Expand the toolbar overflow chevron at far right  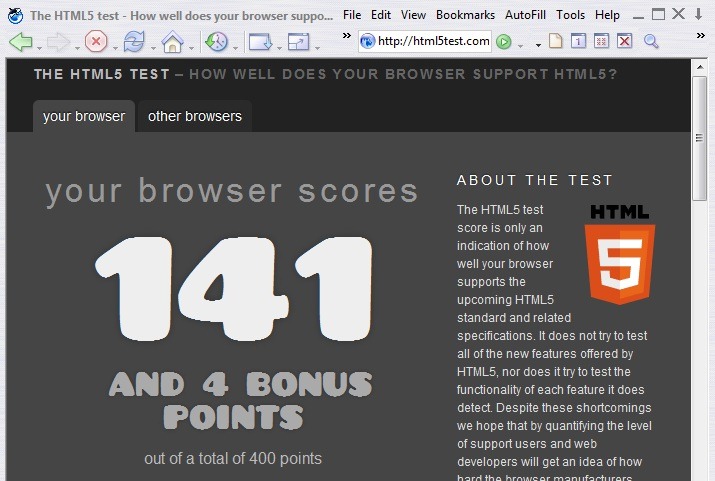(701, 35)
